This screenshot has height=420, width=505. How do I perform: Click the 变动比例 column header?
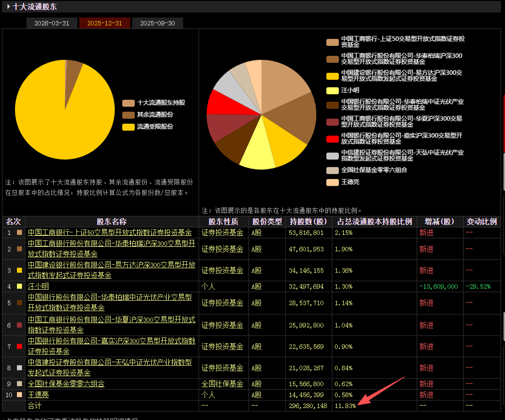click(482, 221)
